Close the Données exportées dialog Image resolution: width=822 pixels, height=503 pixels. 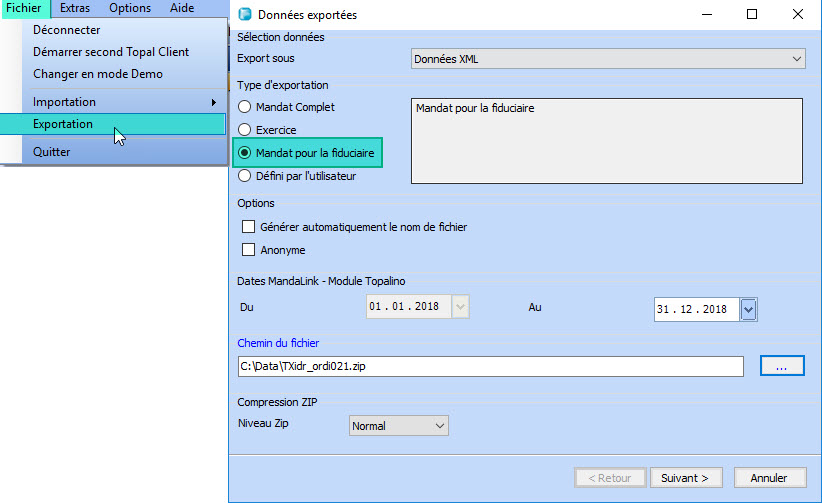tap(795, 15)
